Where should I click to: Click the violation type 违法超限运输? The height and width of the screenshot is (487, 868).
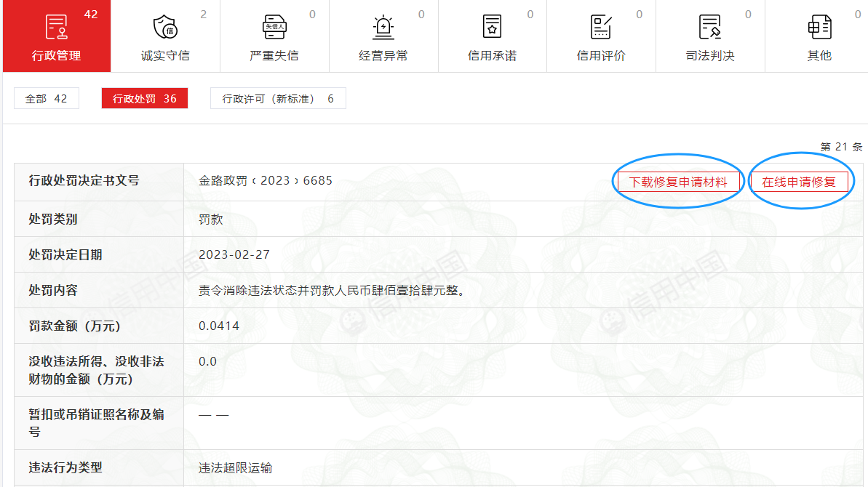[235, 467]
